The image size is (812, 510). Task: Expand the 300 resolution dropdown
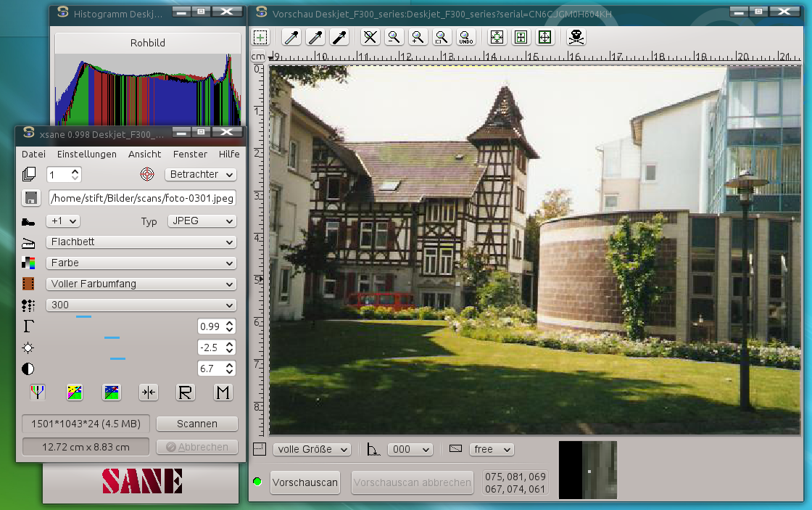[x=141, y=305]
